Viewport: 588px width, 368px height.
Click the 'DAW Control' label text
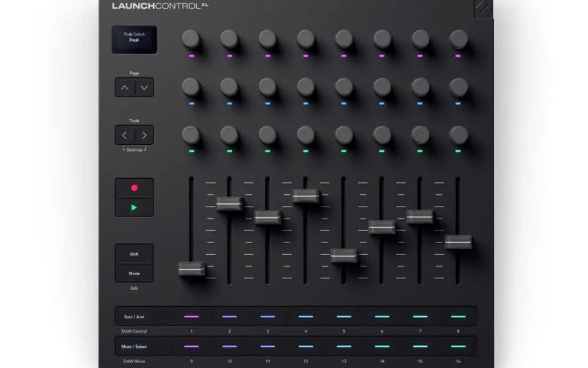pyautogui.click(x=135, y=331)
